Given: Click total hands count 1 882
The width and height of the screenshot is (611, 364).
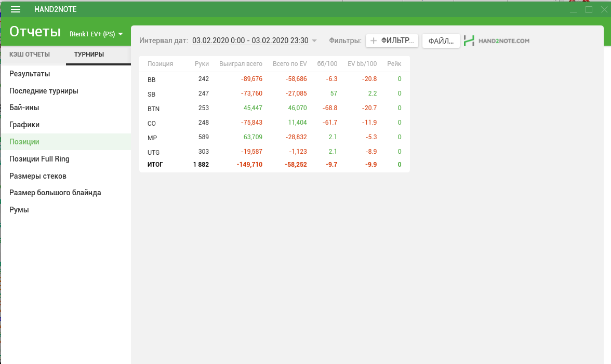Looking at the screenshot, I should click(x=201, y=164).
